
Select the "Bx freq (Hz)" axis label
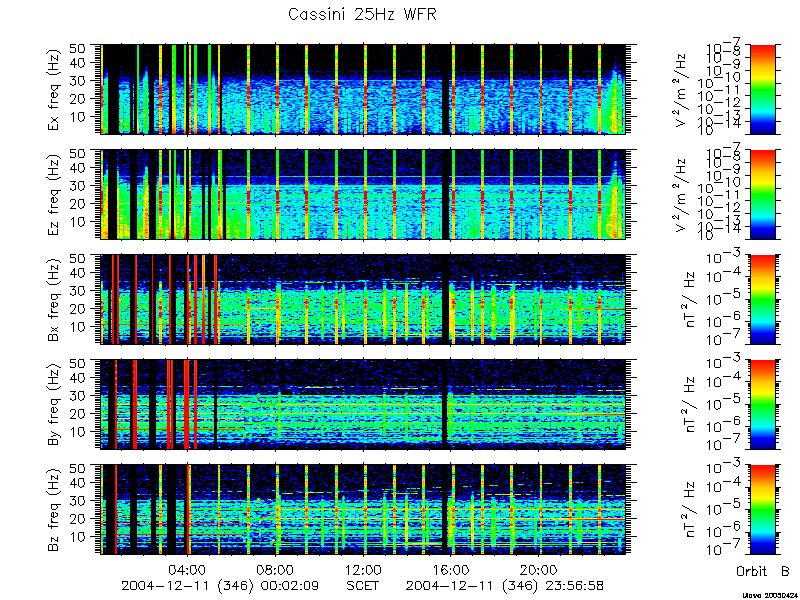coord(53,299)
